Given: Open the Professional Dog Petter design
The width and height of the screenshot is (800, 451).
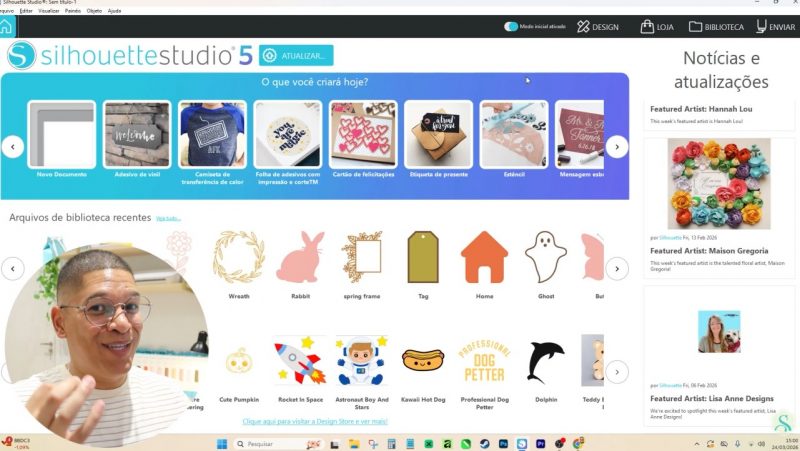Looking at the screenshot, I should (x=484, y=361).
